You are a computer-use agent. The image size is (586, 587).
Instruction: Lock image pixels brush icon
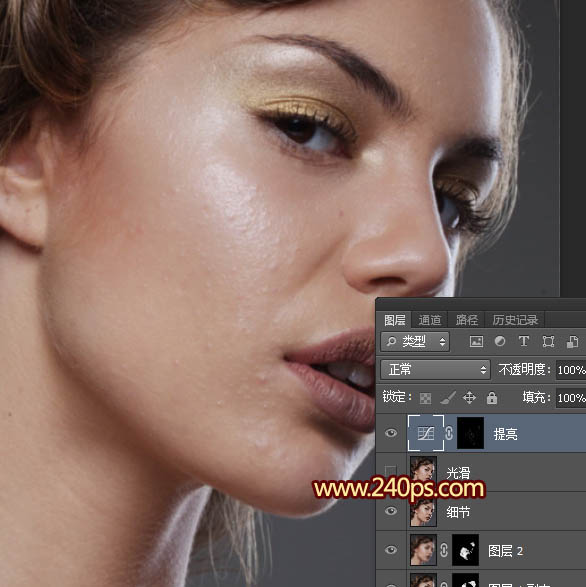tap(448, 398)
